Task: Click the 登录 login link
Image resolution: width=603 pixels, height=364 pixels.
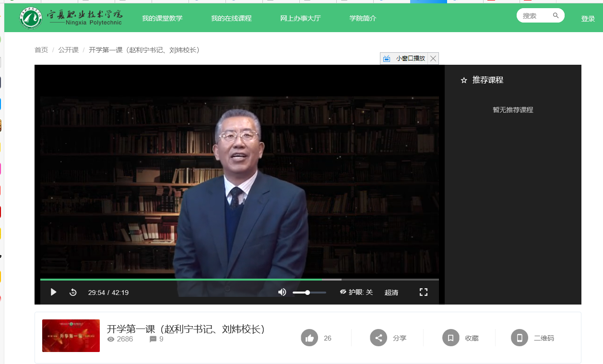Action: tap(588, 19)
